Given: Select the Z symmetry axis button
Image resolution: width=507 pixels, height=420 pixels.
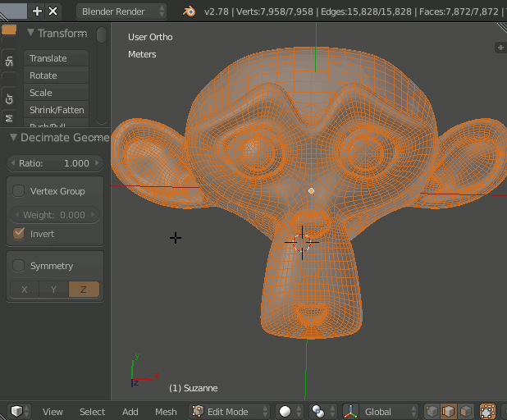Looking at the screenshot, I should (84, 290).
